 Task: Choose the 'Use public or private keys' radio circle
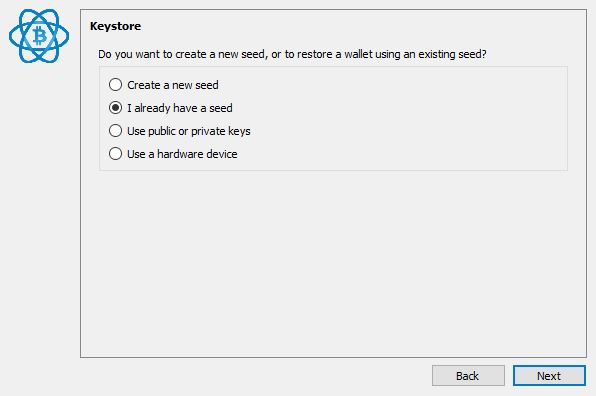coord(116,131)
